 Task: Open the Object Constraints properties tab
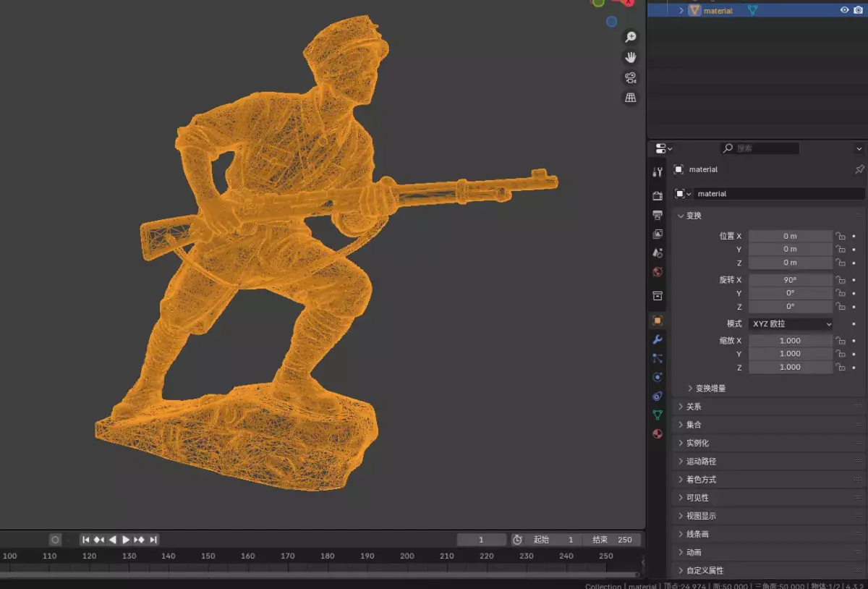coord(658,396)
